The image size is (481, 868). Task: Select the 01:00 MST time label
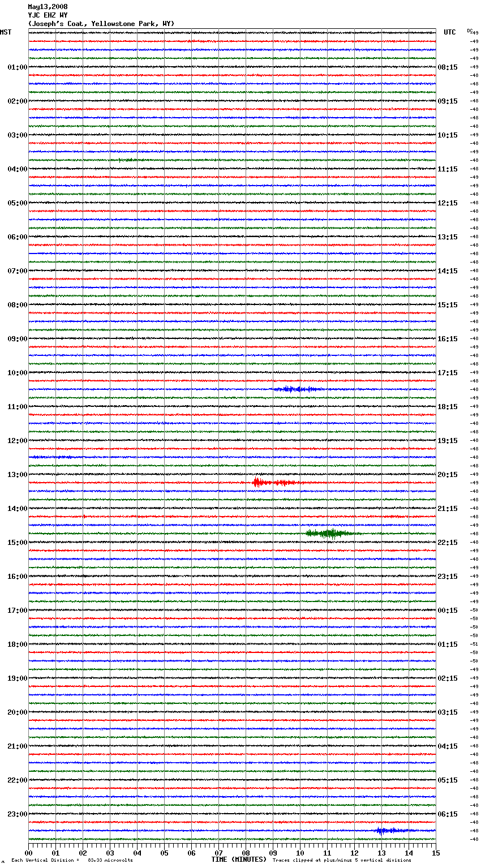pos(18,67)
